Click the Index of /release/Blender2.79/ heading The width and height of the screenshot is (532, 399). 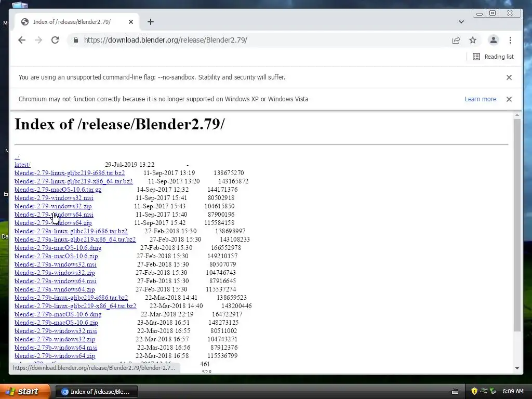click(x=119, y=124)
